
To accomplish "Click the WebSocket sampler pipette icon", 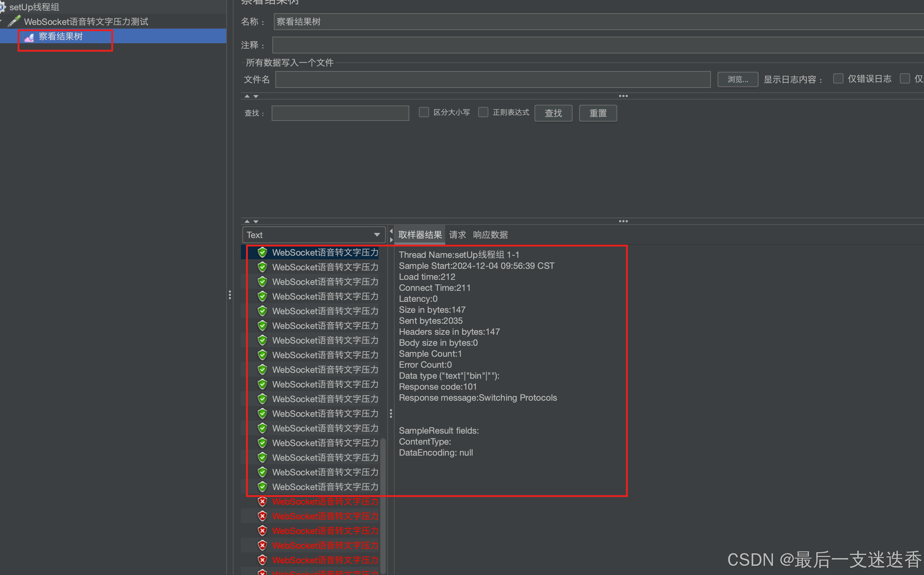I will 14,21.
